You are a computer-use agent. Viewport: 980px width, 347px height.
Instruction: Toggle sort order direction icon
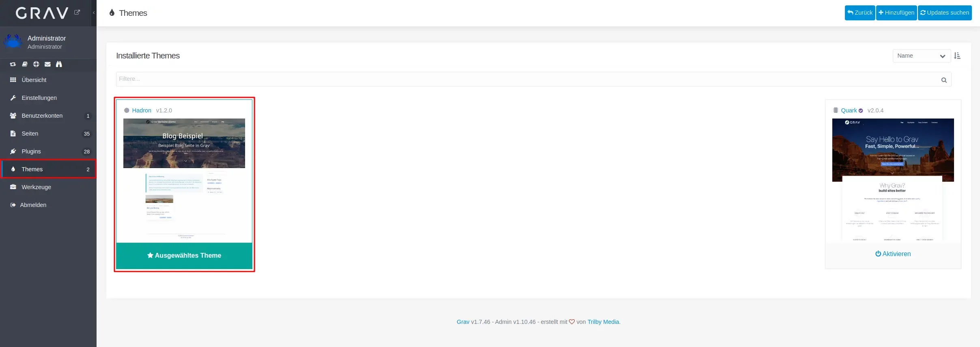(x=957, y=56)
